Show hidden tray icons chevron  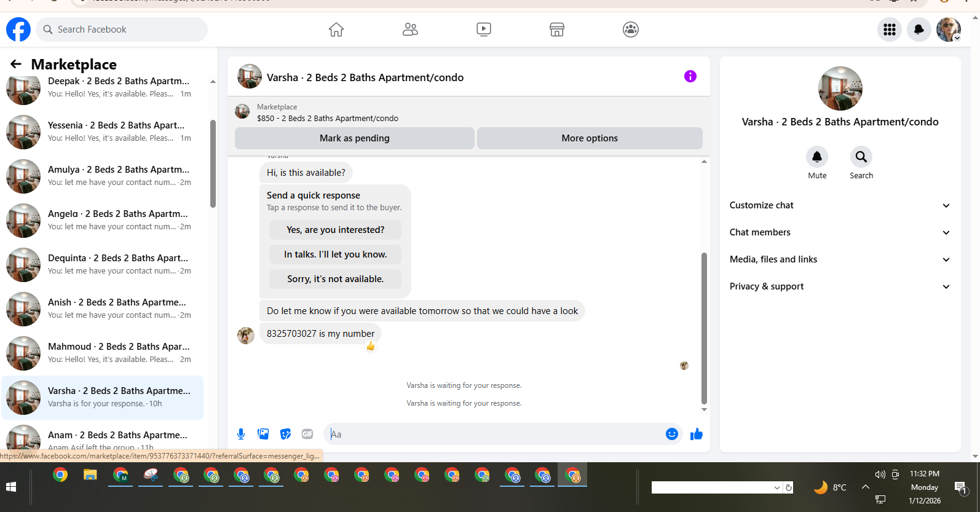click(866, 487)
